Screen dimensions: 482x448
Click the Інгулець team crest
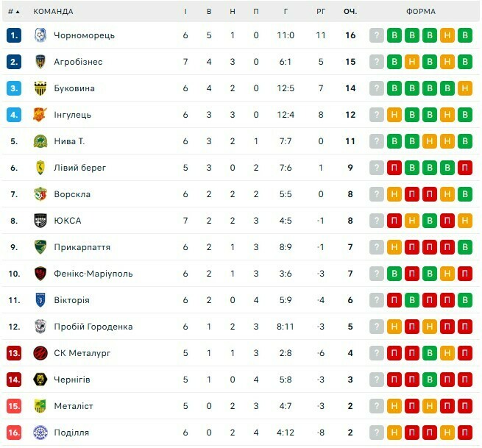(40, 115)
